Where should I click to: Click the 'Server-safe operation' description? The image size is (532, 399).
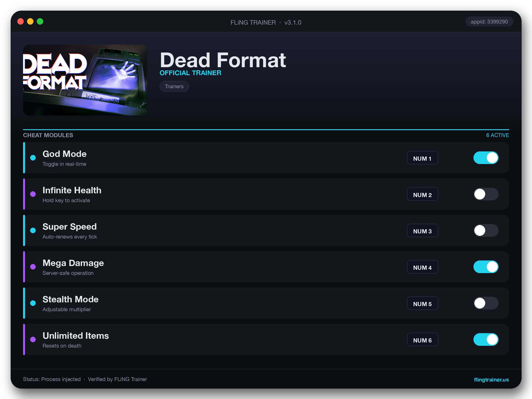pos(68,273)
